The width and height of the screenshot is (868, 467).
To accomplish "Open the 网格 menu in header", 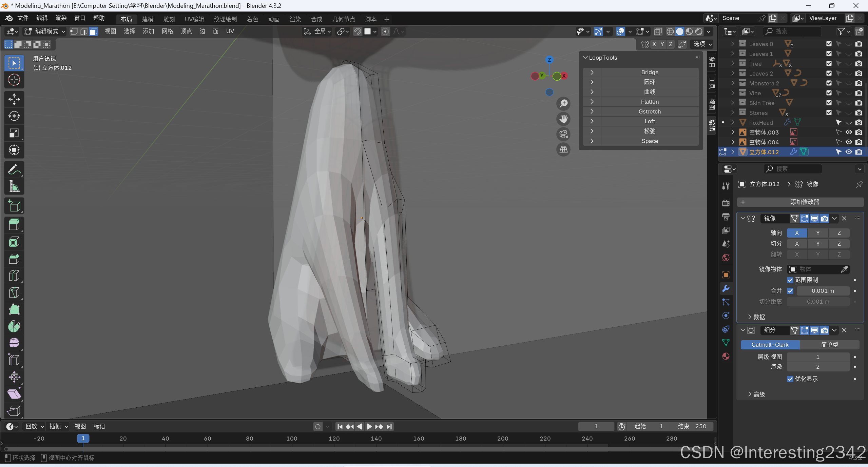I will [167, 32].
